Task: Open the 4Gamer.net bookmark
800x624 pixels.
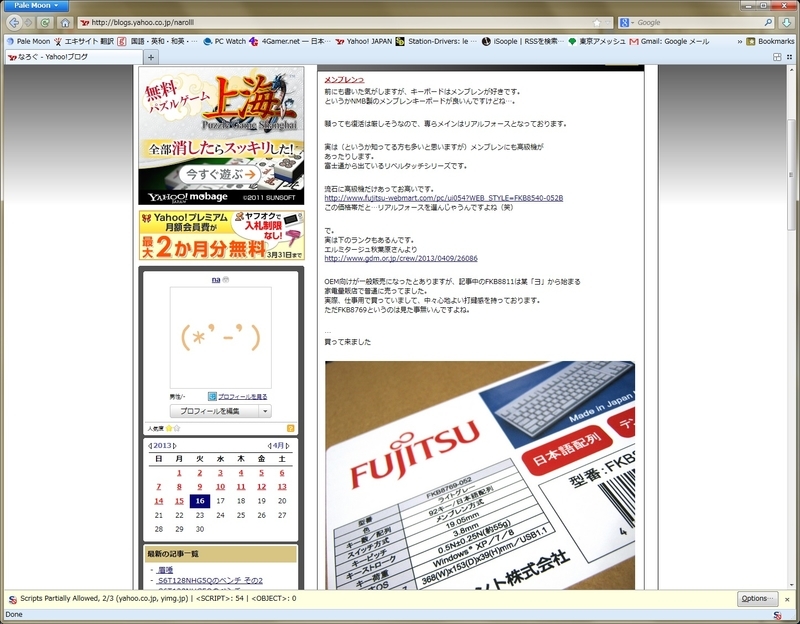Action: point(290,41)
